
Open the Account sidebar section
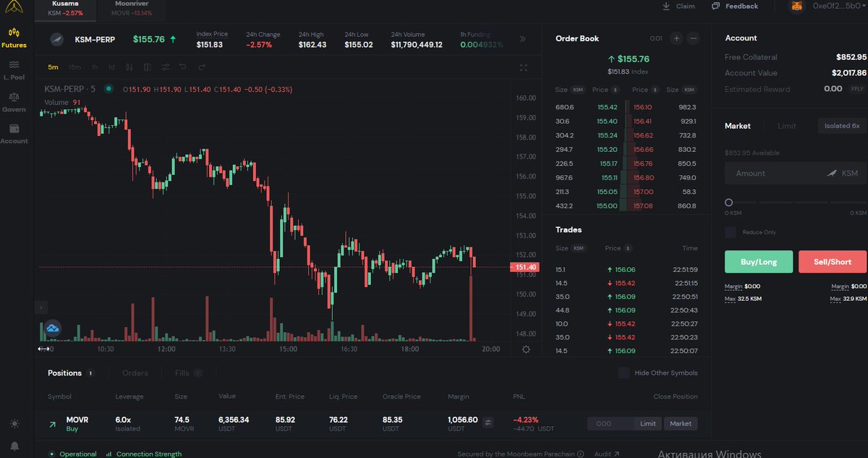click(14, 134)
